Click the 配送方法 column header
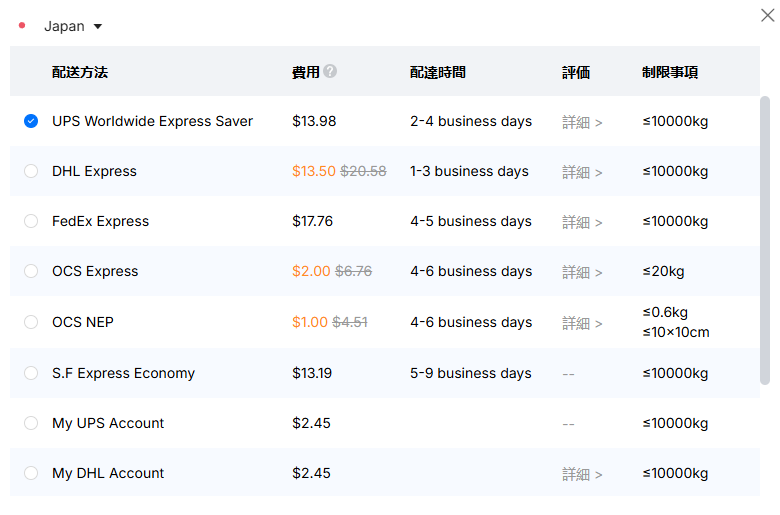This screenshot has height=515, width=780. click(x=80, y=72)
